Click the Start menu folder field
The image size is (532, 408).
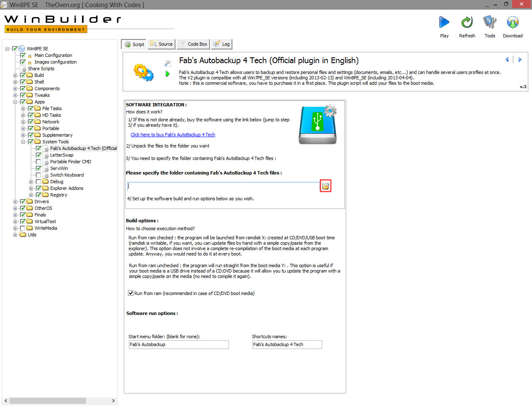tap(179, 344)
